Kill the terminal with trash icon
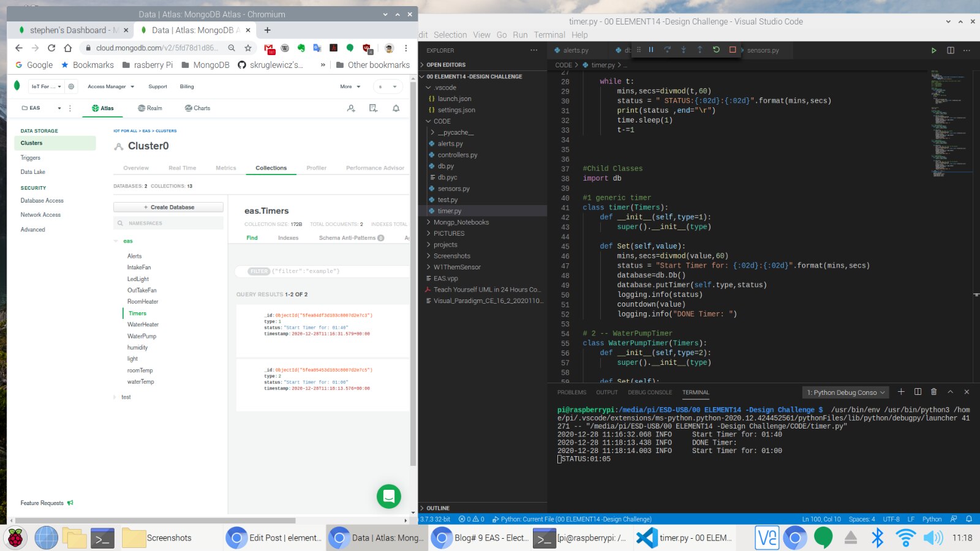This screenshot has width=980, height=551. (933, 392)
